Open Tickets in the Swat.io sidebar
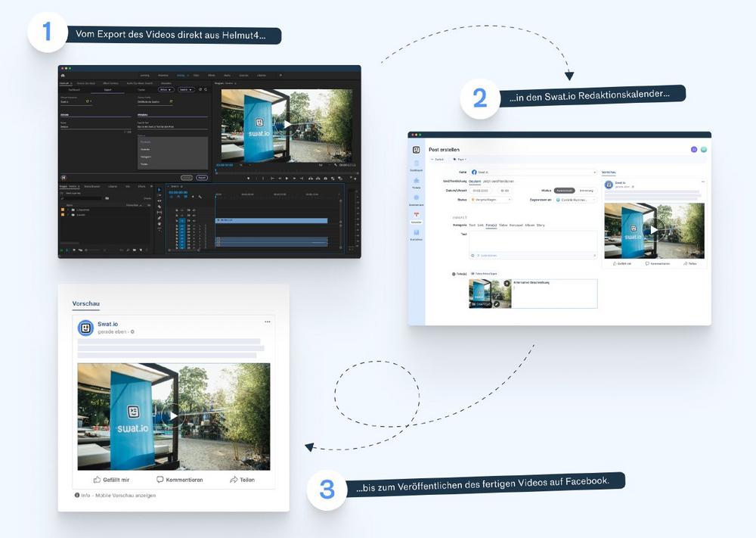The image size is (756, 538). [x=416, y=183]
